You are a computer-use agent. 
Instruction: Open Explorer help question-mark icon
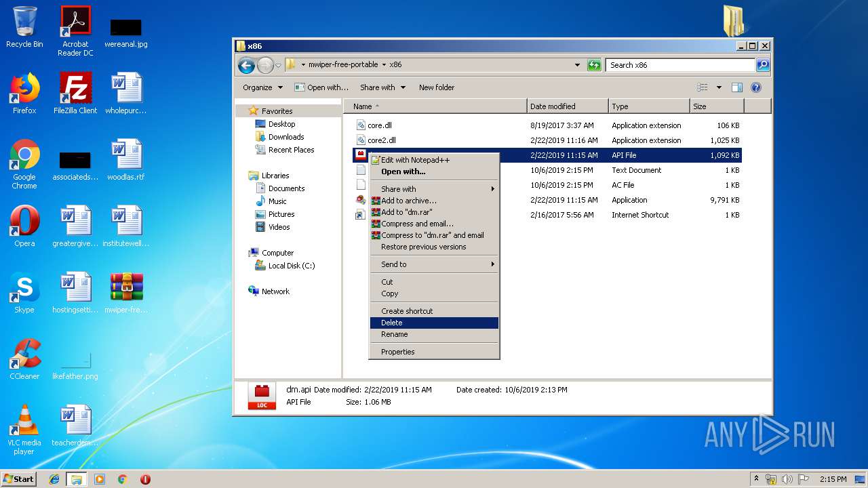tap(756, 87)
